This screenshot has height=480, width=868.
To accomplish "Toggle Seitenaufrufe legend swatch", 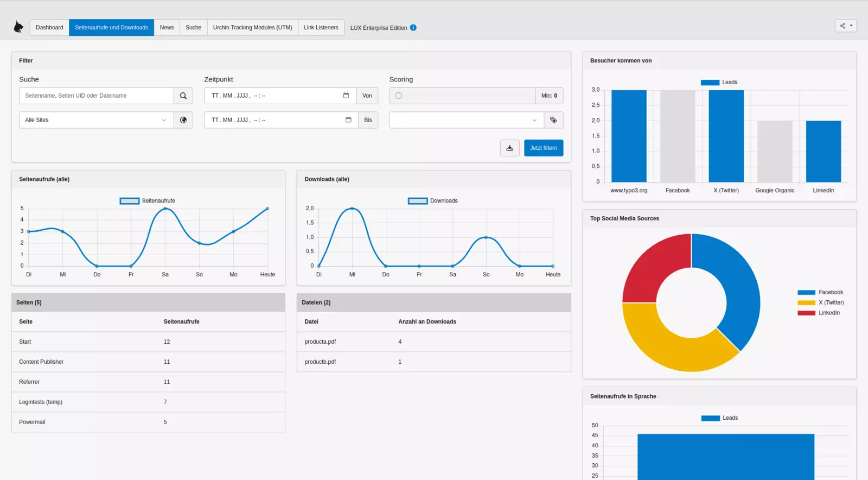I will 130,201.
